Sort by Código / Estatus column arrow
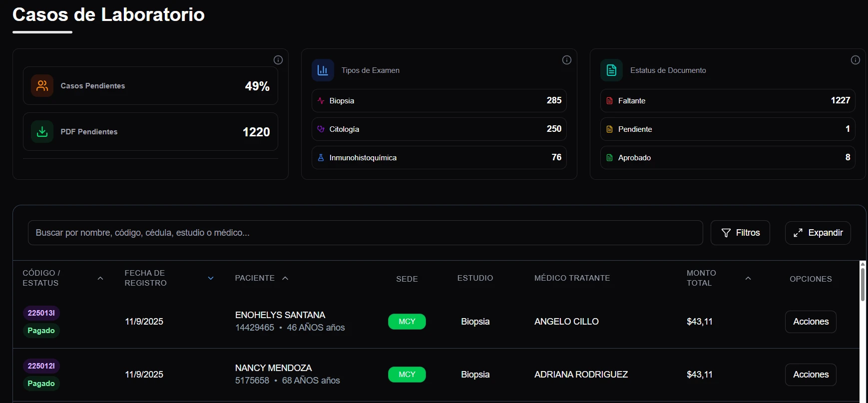 pos(100,278)
